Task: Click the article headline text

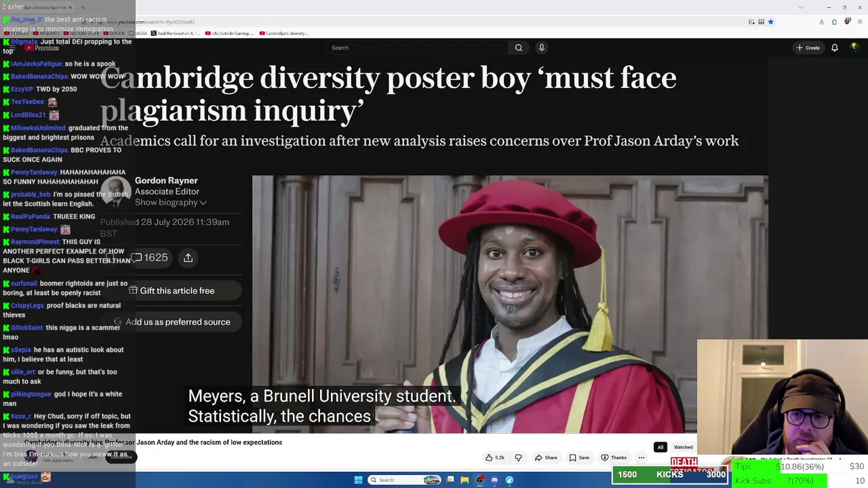Action: pos(388,94)
